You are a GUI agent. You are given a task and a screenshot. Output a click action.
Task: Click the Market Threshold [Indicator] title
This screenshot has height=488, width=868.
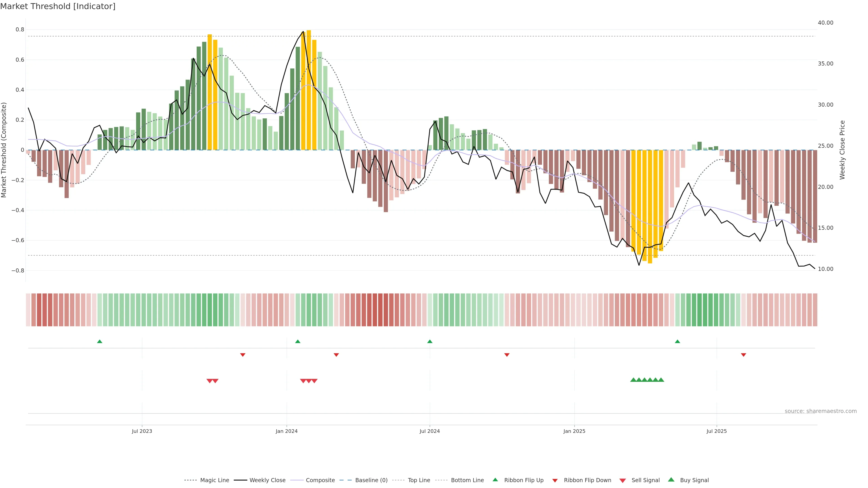[x=58, y=6]
